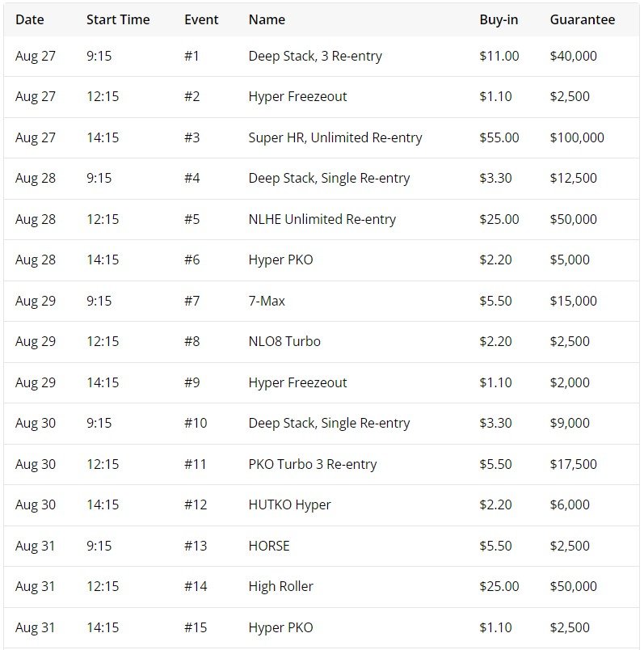The width and height of the screenshot is (644, 650).
Task: Click event number #6 cell
Action: coord(192,260)
